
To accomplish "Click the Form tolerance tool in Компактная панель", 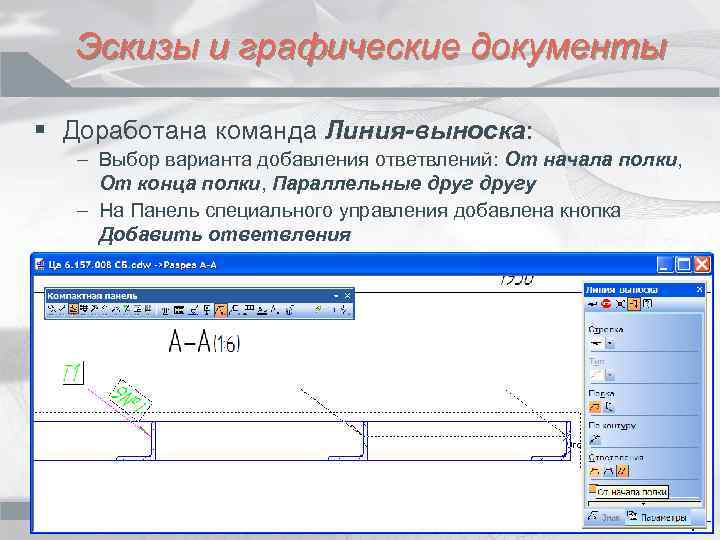I will 249,310.
